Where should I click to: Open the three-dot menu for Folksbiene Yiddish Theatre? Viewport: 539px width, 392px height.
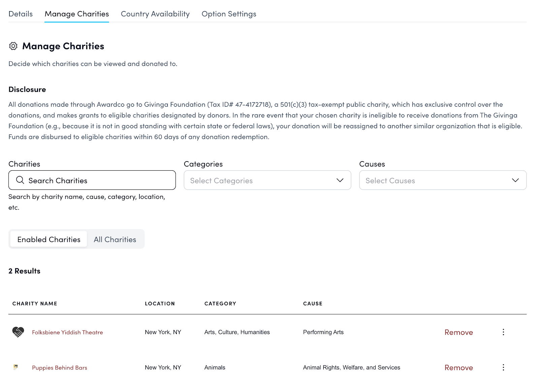(x=503, y=332)
